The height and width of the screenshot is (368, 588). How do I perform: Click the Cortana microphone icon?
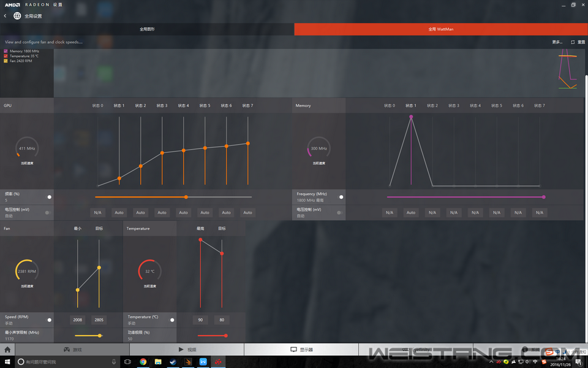pyautogui.click(x=114, y=362)
